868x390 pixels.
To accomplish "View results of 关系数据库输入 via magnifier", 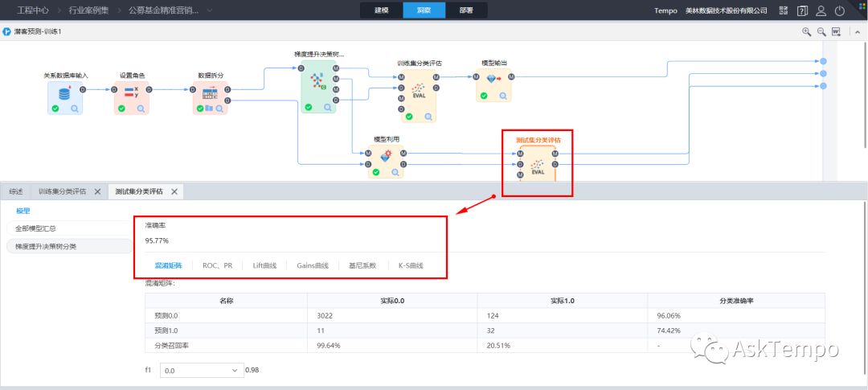I will pos(75,109).
